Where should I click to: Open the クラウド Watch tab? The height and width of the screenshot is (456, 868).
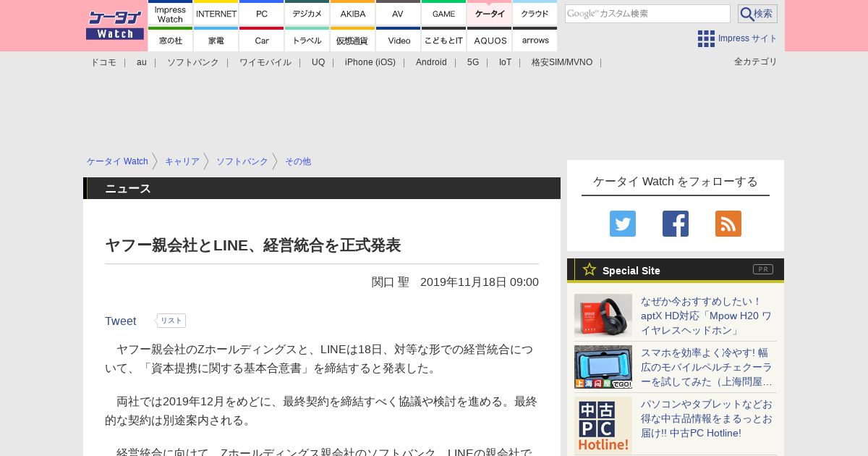[x=535, y=13]
